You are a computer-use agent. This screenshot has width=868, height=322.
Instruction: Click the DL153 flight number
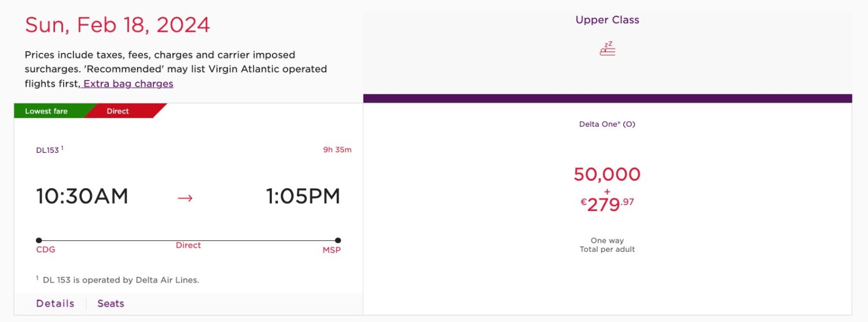click(x=48, y=150)
